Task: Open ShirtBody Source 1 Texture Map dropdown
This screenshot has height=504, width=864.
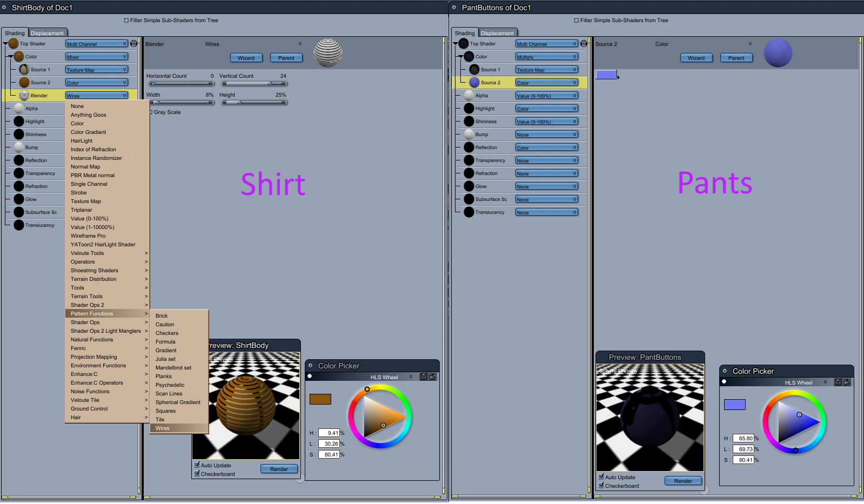Action: (x=97, y=70)
